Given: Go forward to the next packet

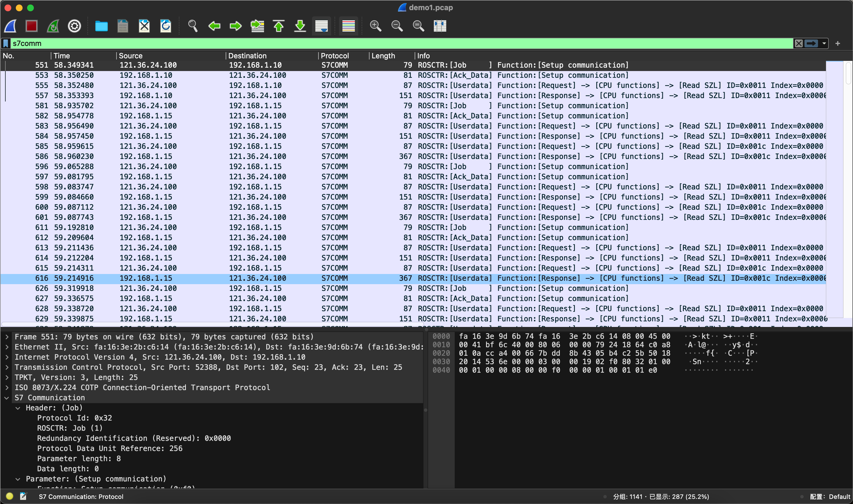Looking at the screenshot, I should click(x=236, y=26).
